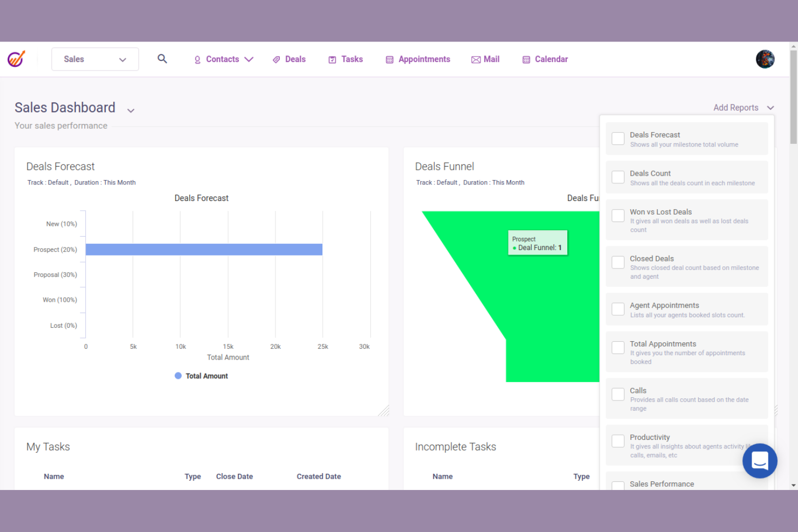Toggle Total Amount legend color dot
This screenshot has height=532, width=798.
click(x=178, y=376)
